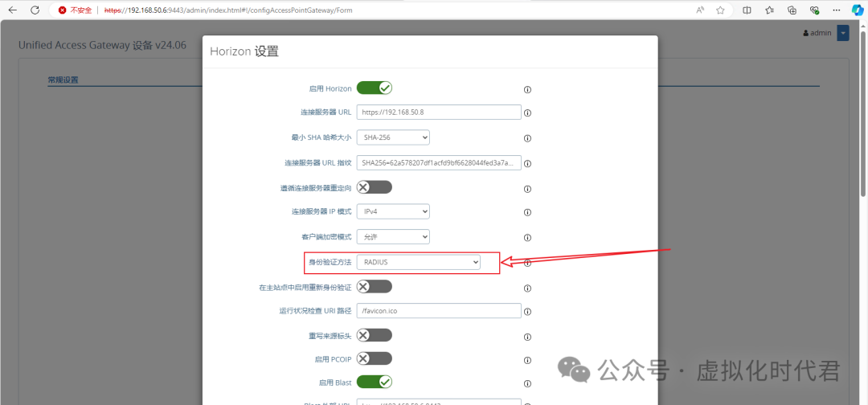The image size is (868, 405).
Task: Open the Copilot icon in browser toolbar
Action: [857, 10]
